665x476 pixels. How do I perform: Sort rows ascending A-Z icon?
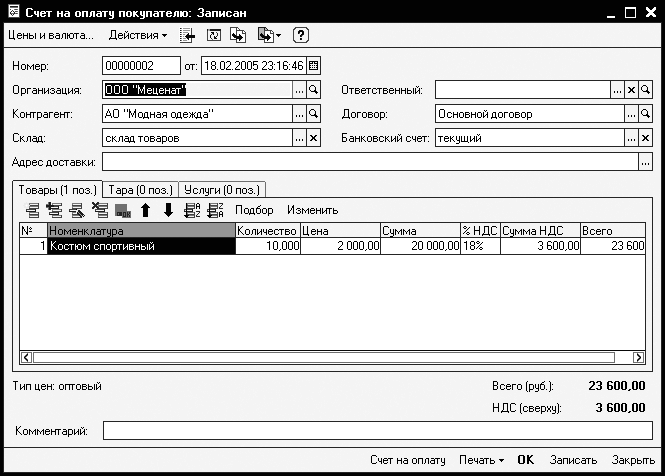coord(192,210)
